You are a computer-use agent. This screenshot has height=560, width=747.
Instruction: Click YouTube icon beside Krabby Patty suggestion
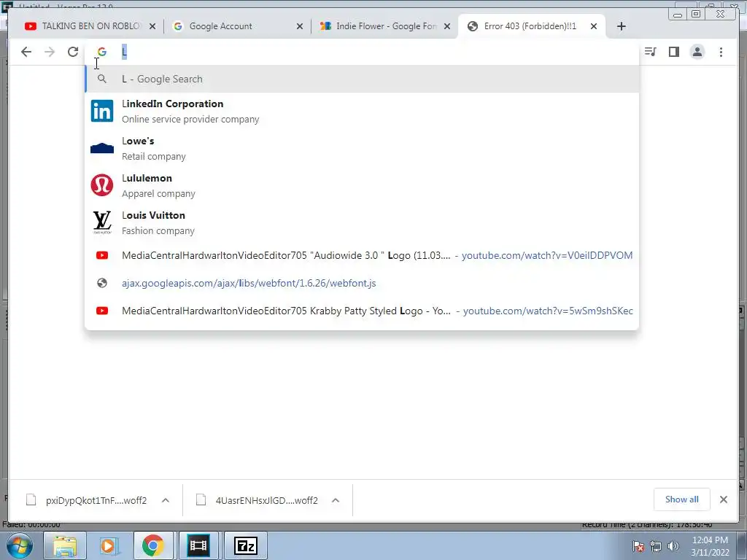pyautogui.click(x=102, y=311)
